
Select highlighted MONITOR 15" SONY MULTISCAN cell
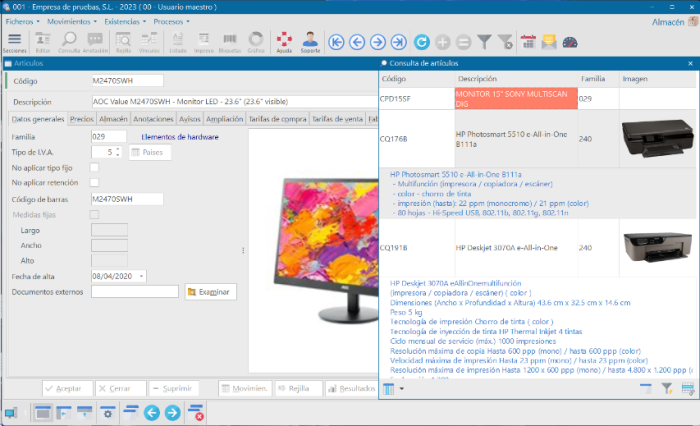pyautogui.click(x=516, y=99)
